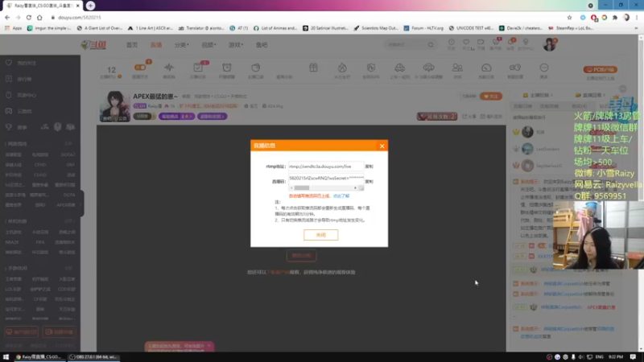Click the search magnifier icon
Image resolution: width=644 pixels, height=362 pixels.
coord(431,44)
